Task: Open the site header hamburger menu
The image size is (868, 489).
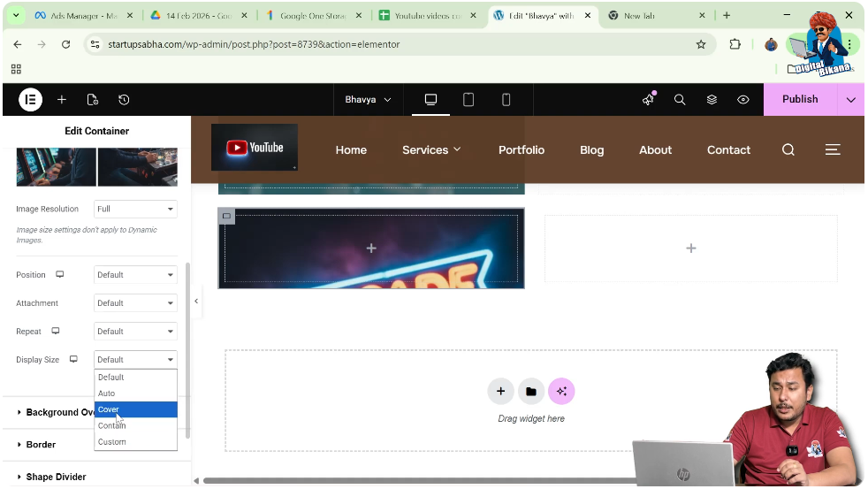Action: (x=833, y=149)
